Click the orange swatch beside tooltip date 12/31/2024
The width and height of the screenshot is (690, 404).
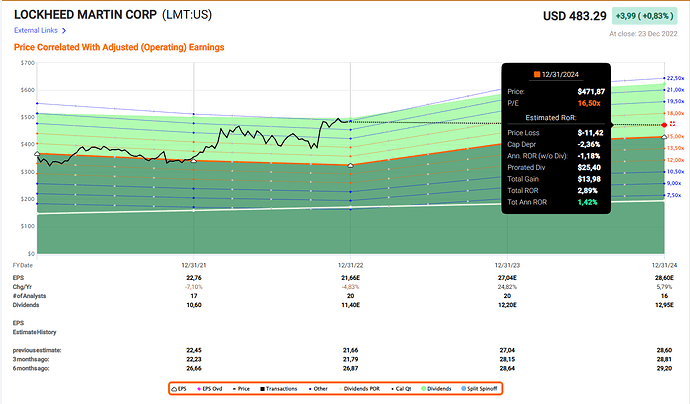tap(537, 73)
